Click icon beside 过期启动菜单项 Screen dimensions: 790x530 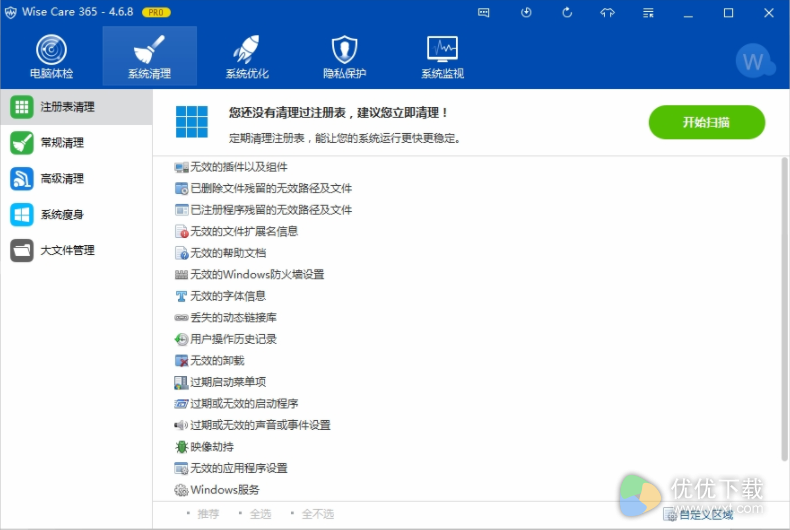point(181,382)
